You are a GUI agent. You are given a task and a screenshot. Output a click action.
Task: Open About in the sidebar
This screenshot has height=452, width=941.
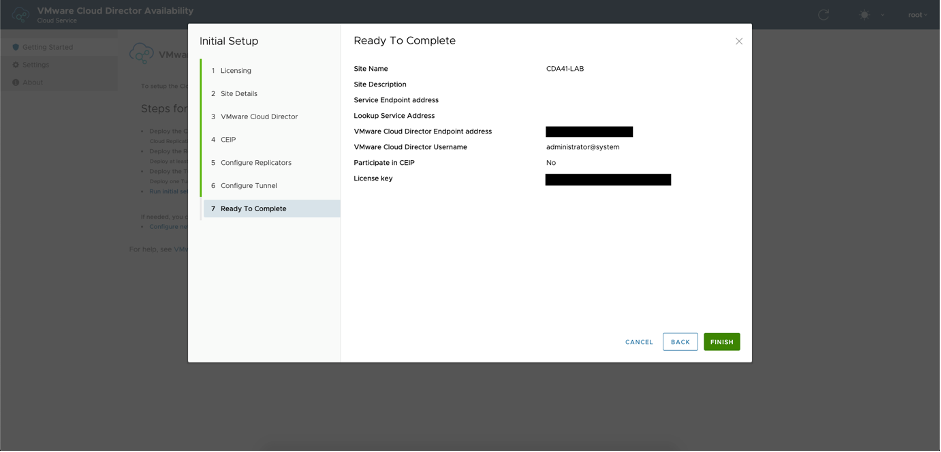[x=32, y=82]
